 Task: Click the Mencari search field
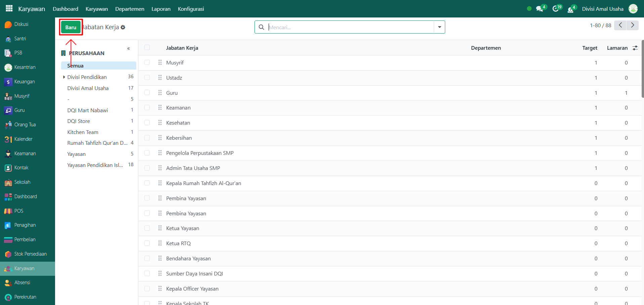tap(349, 27)
